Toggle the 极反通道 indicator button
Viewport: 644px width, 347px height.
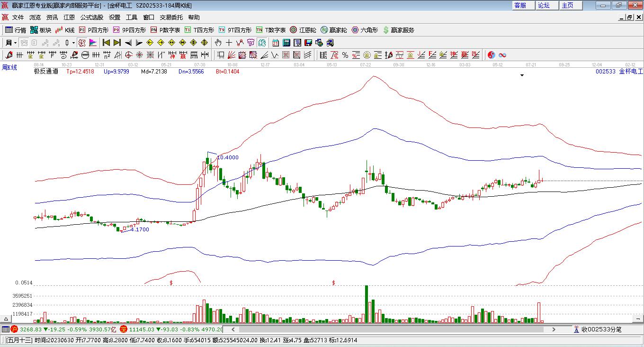[x=82, y=43]
